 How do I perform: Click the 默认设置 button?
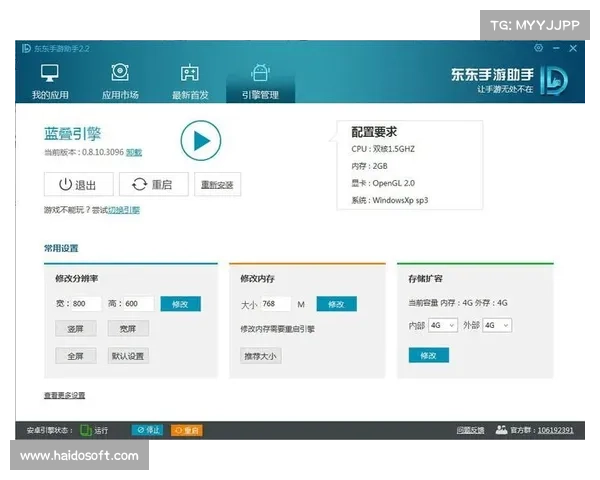pos(128,356)
